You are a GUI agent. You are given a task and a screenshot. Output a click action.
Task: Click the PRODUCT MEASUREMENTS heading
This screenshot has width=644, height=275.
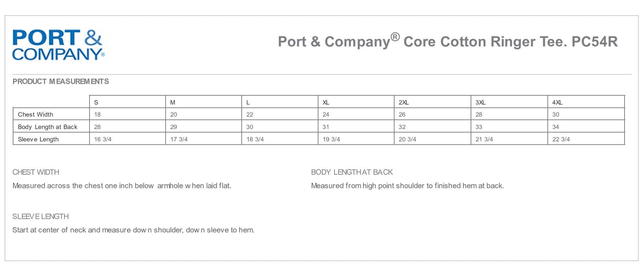[61, 82]
